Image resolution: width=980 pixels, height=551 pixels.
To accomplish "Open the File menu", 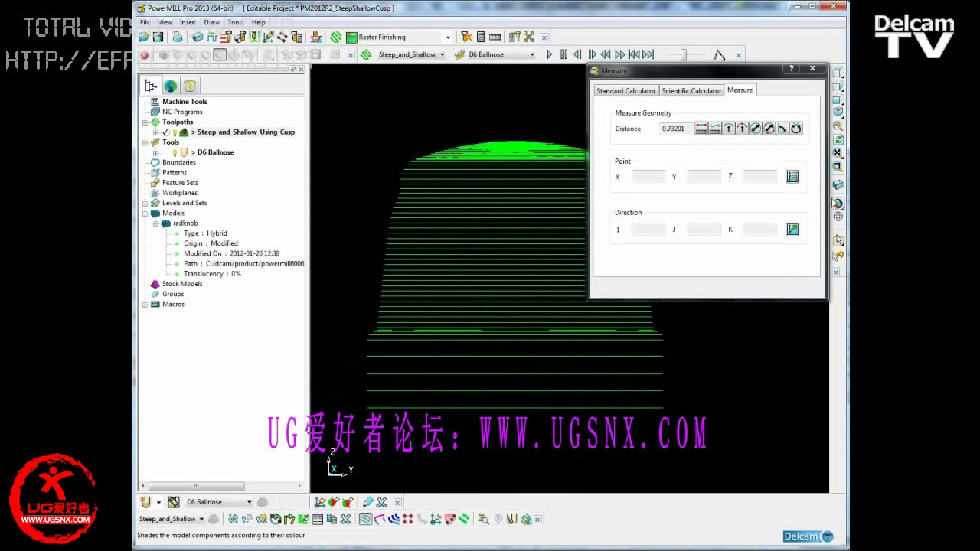I will (144, 22).
